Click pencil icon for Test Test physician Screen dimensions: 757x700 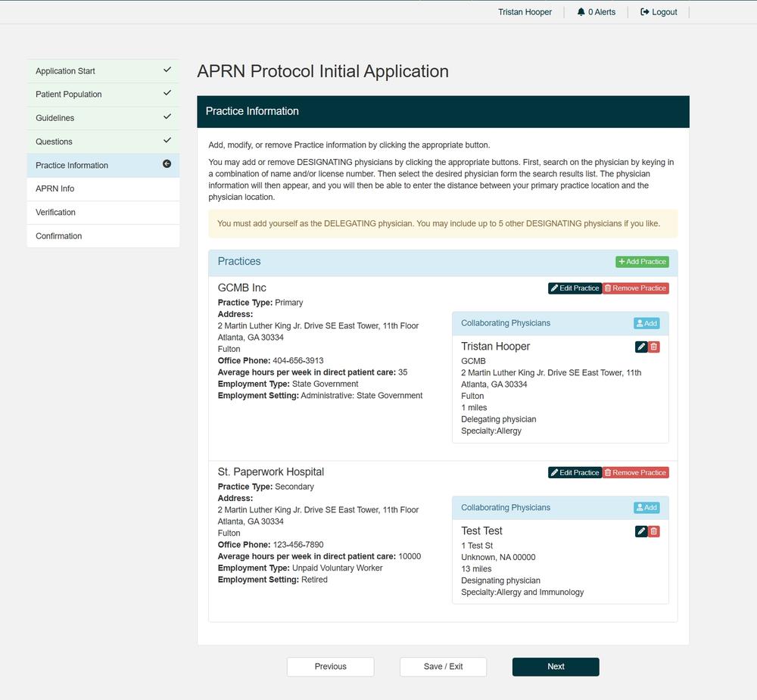tap(641, 531)
